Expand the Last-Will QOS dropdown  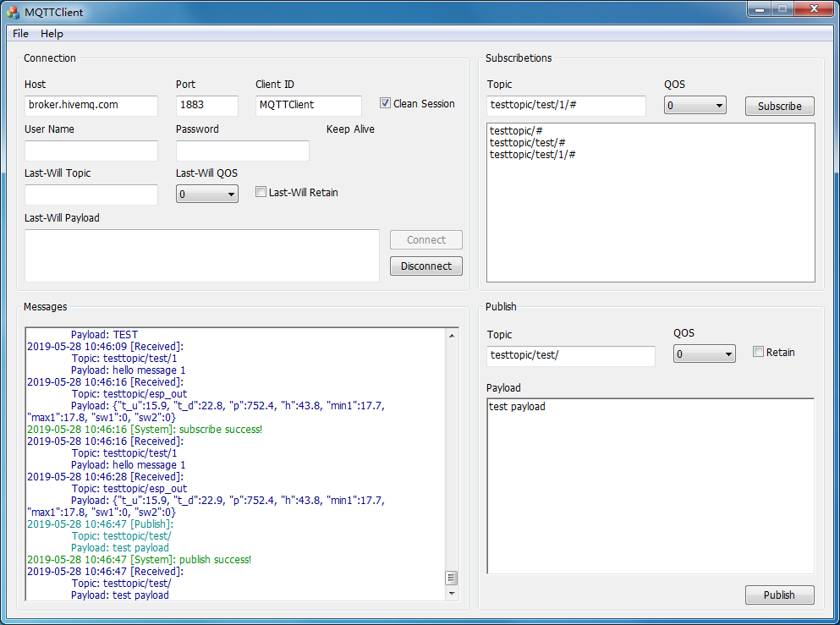tap(207, 194)
